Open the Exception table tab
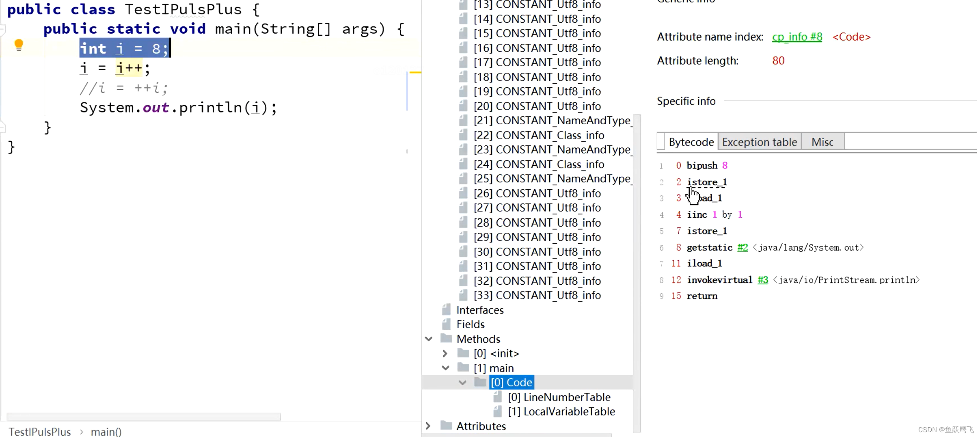Screen dimensions: 980x437 [x=759, y=142]
